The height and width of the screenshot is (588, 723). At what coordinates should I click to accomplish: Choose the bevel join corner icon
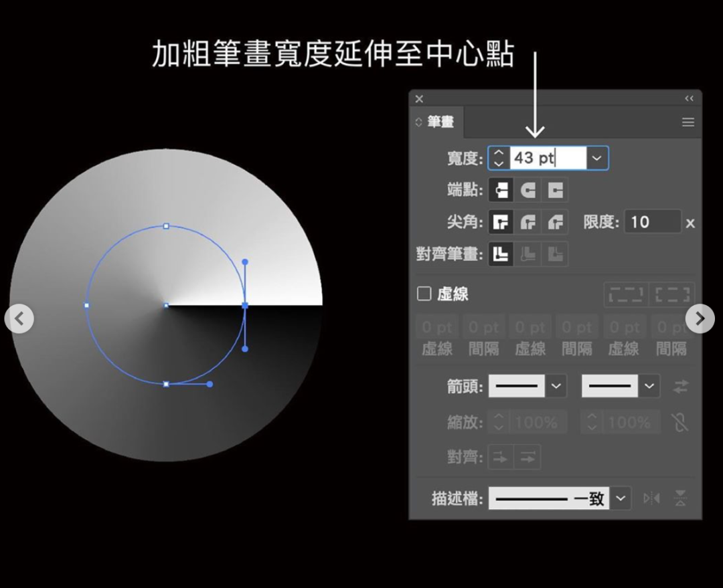[x=555, y=222]
